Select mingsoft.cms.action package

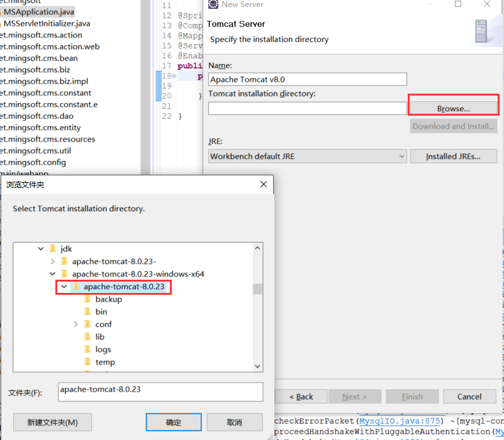coord(41,35)
